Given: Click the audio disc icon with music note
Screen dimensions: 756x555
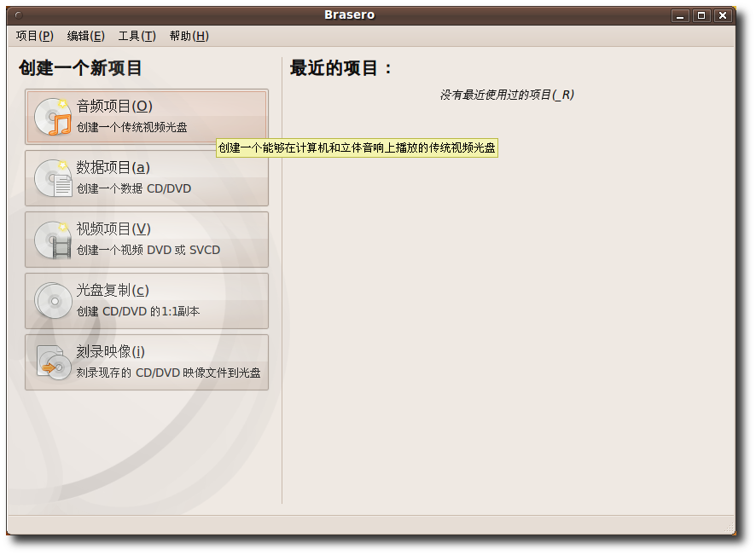Looking at the screenshot, I should point(53,117).
